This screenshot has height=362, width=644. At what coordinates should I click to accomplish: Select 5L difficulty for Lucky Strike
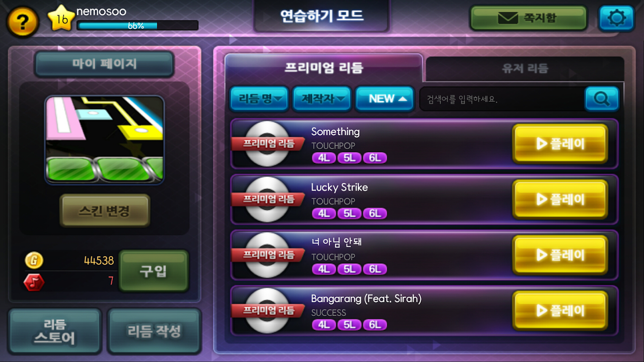pos(349,214)
